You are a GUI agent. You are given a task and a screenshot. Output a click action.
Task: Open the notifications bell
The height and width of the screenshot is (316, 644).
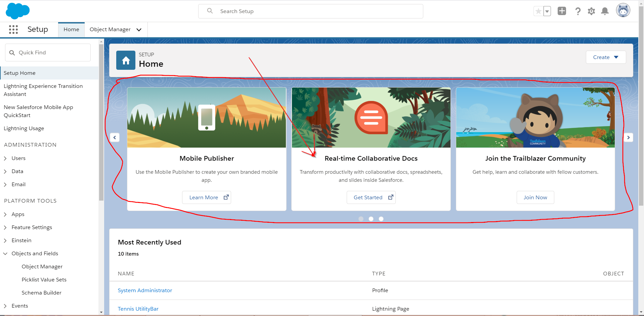pos(605,11)
